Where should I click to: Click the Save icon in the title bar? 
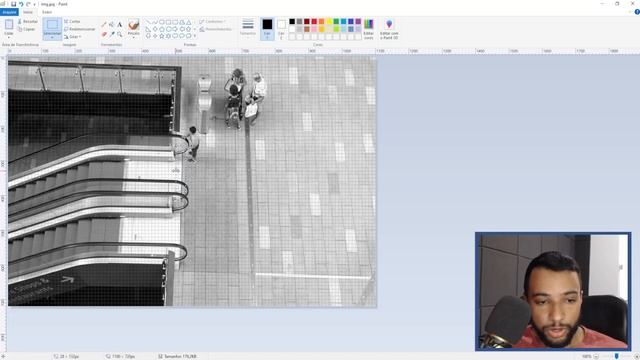[x=13, y=4]
